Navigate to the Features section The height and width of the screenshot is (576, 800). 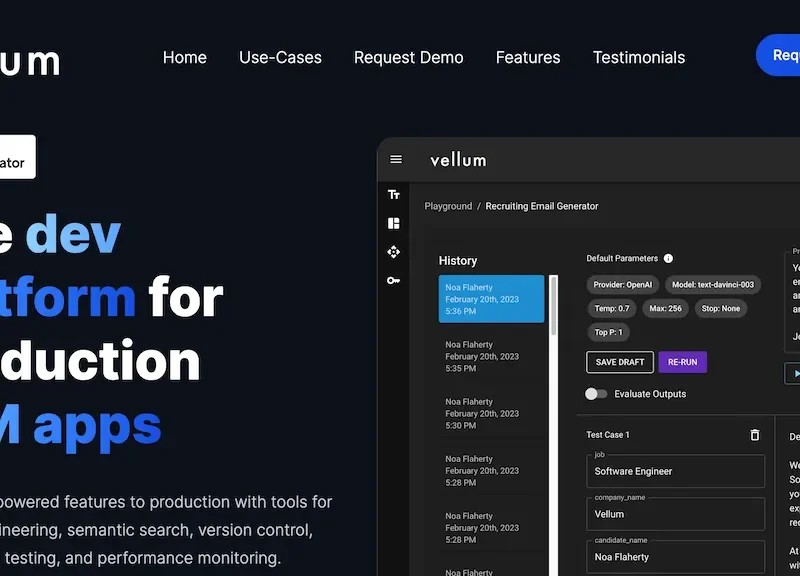point(528,57)
